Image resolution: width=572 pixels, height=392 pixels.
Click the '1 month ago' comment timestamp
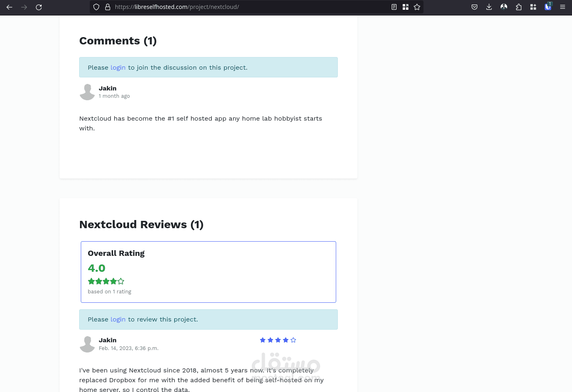tap(114, 96)
